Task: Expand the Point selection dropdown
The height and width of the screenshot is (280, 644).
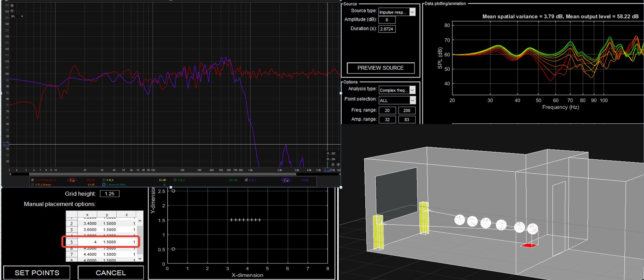Action: click(412, 100)
